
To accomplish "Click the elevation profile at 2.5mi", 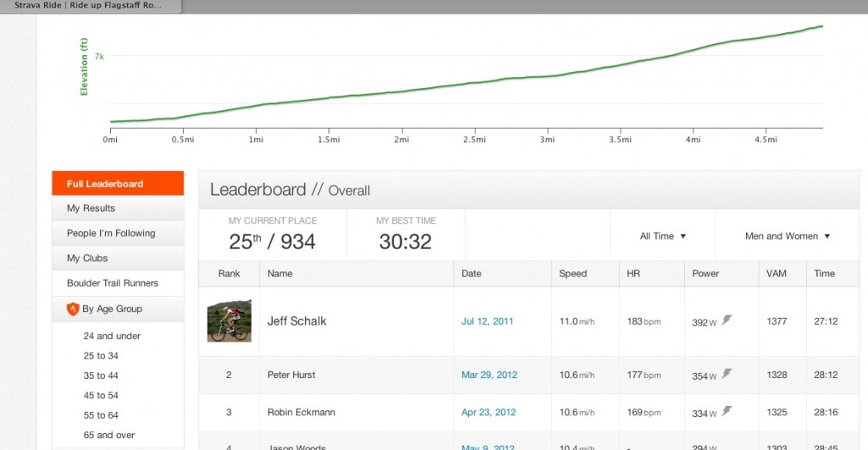I will coord(474,83).
